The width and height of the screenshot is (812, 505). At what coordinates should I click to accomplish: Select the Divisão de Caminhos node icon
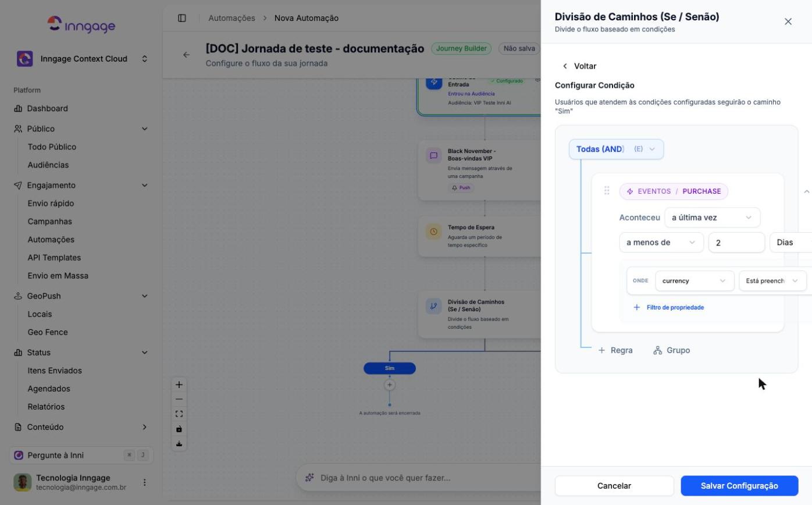click(x=433, y=306)
